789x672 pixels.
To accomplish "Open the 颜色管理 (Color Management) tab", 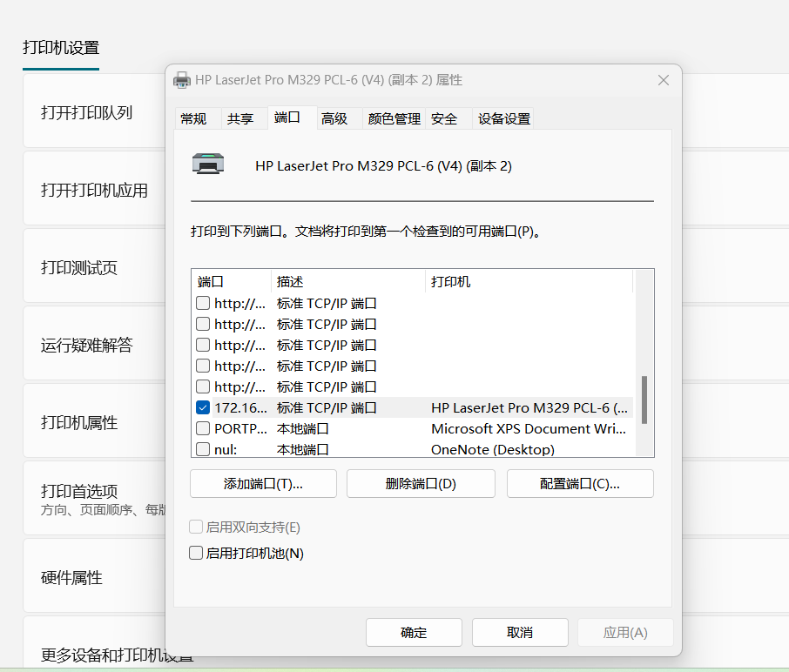I will click(x=394, y=118).
